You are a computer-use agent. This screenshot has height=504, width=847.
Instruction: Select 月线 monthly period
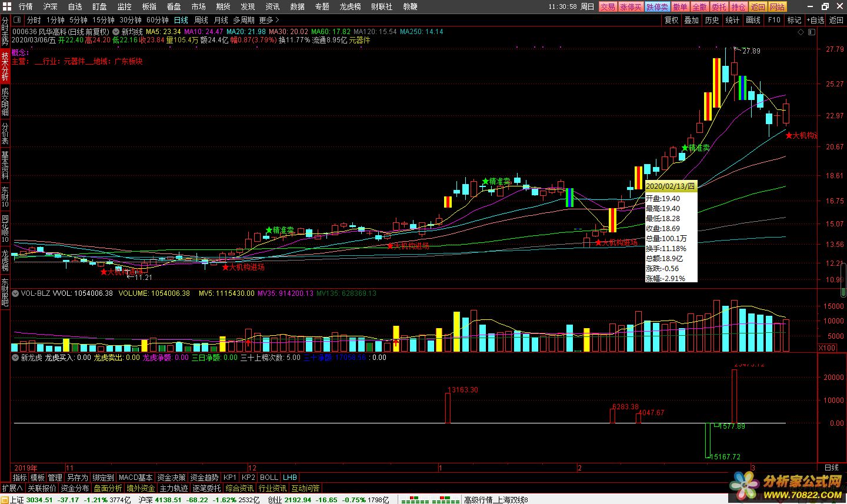point(221,20)
